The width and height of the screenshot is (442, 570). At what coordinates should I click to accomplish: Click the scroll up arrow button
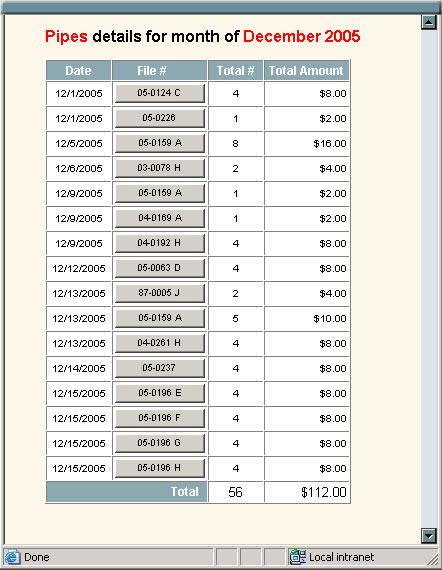429,22
